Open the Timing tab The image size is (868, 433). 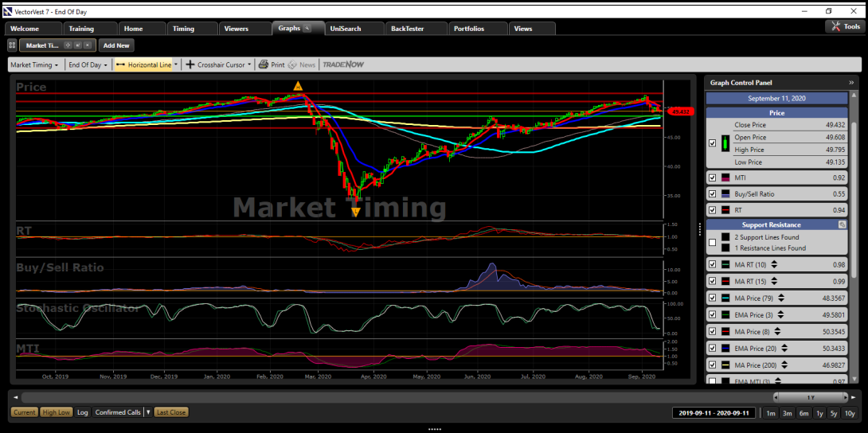click(192, 29)
